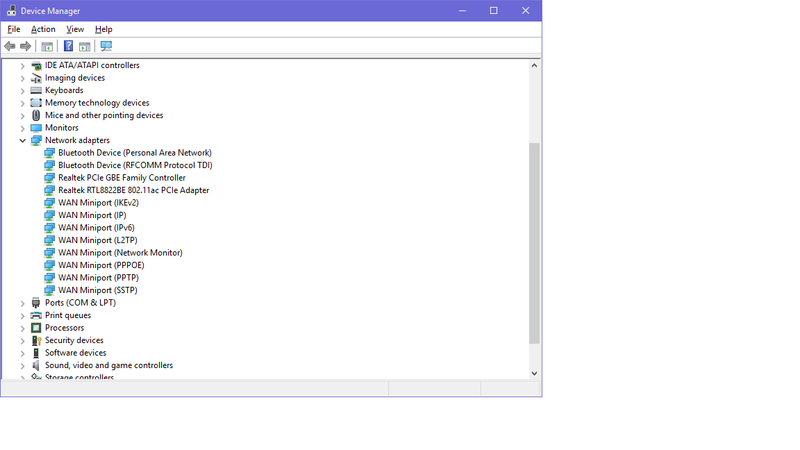This screenshot has height=450, width=800.
Task: Click the WAN Miniport (SSTP) adapter icon
Action: (x=49, y=290)
